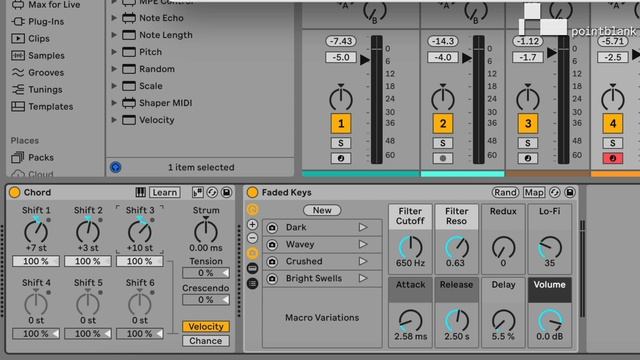
Task: Launch the Crushed macro variation
Action: [x=363, y=261]
